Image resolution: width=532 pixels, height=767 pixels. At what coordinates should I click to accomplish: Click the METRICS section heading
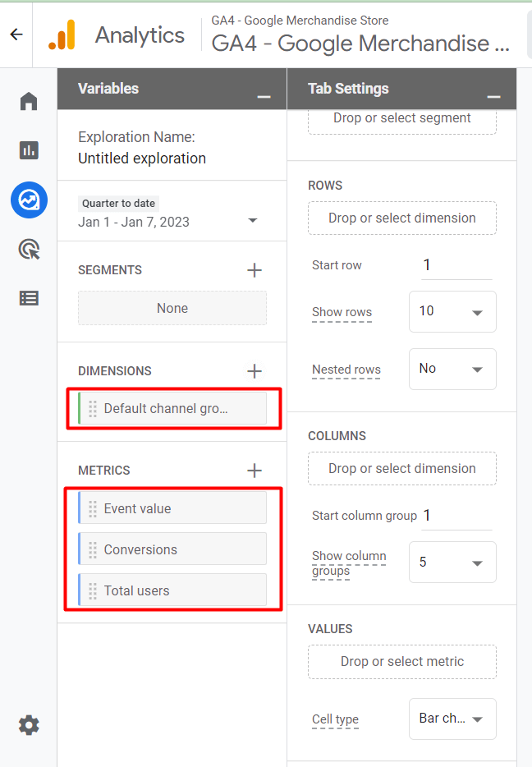[x=104, y=471]
